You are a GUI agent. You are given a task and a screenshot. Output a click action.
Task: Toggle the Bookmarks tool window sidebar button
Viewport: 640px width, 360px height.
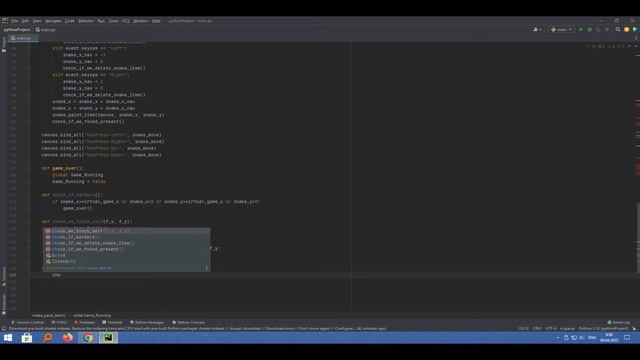4,304
